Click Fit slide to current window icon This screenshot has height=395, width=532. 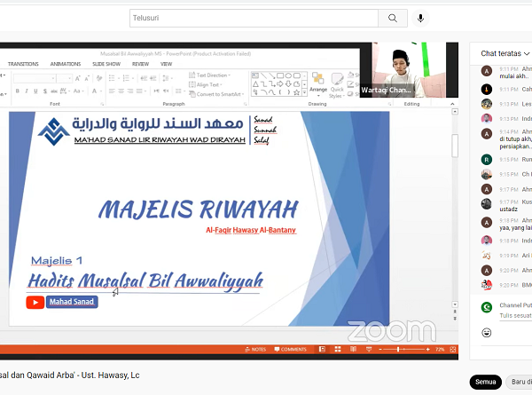pos(453,349)
